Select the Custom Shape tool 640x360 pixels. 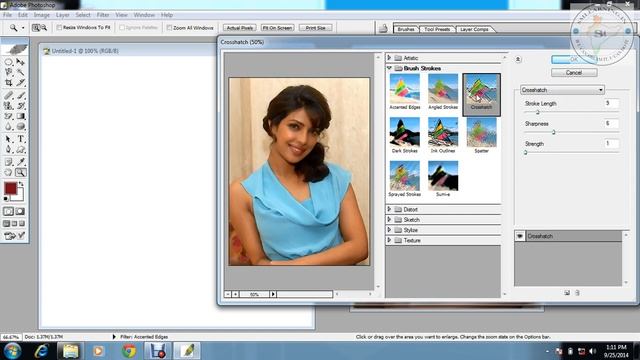(x=20, y=149)
